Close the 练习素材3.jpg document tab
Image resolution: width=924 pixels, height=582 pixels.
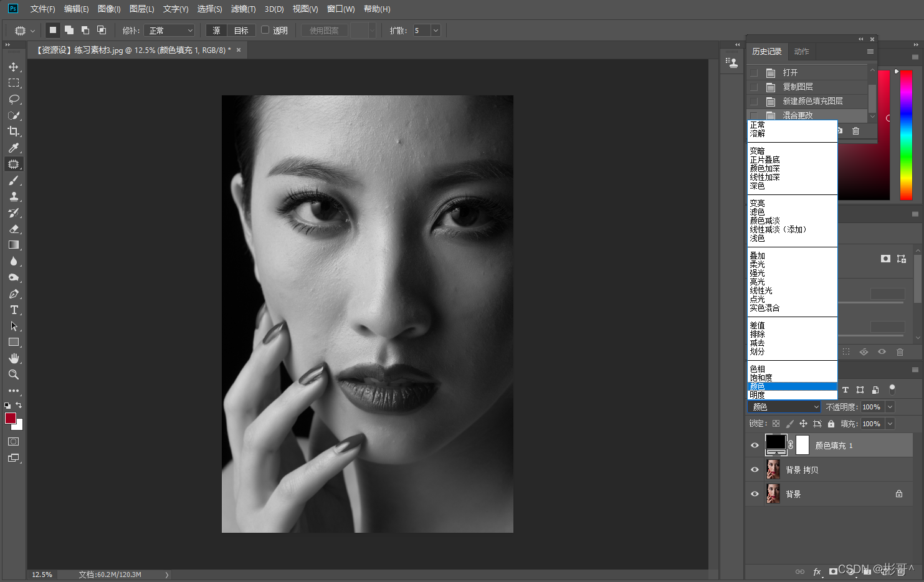point(239,50)
